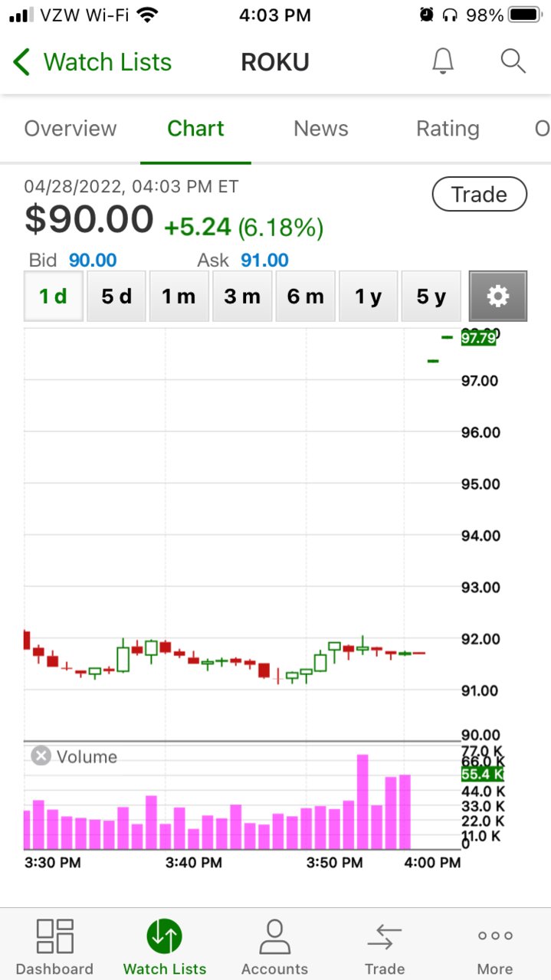The image size is (551, 980).
Task: Tap the Trade pill button
Action: tap(480, 195)
